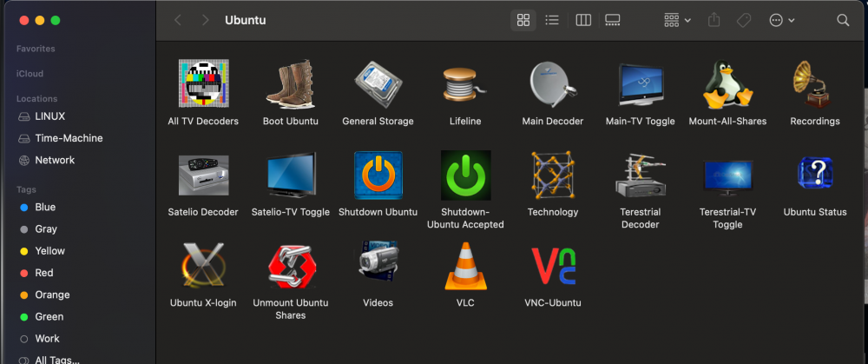Select green Shutdown-Ubuntu Accepted power icon
This screenshot has width=868, height=364.
click(465, 175)
